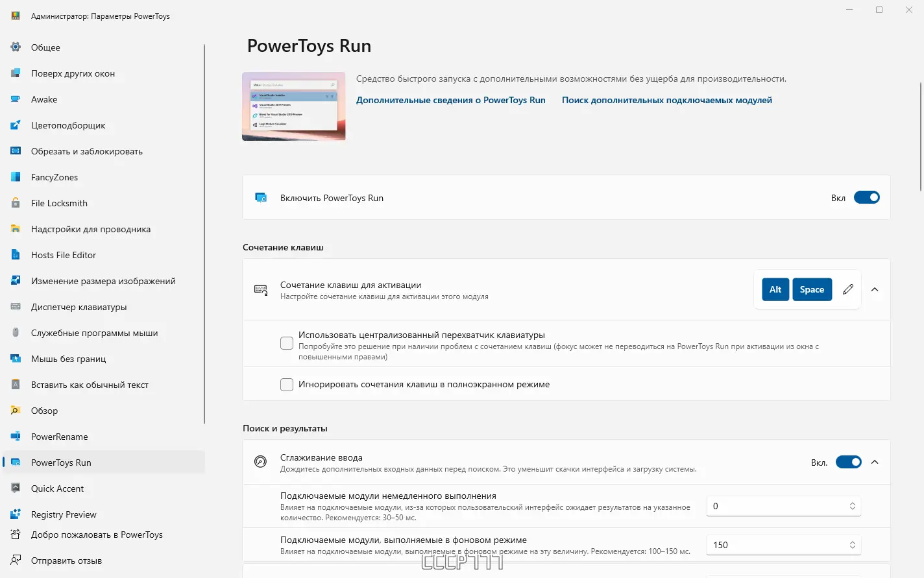Screen dimensions: 924x578
Task: Click the keyboard icon beside Сочетание клавиш для активации
Action: pyautogui.click(x=261, y=290)
